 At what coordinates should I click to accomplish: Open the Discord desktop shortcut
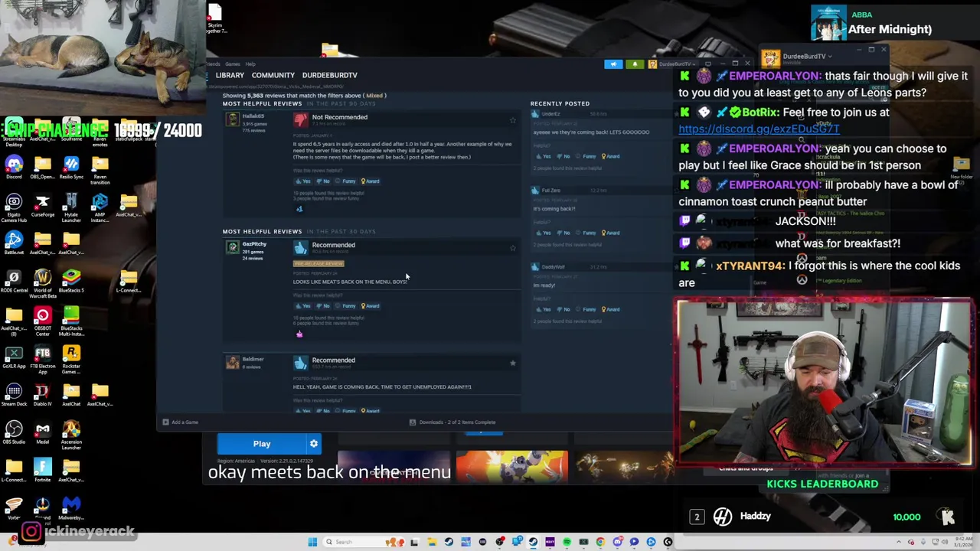[14, 168]
